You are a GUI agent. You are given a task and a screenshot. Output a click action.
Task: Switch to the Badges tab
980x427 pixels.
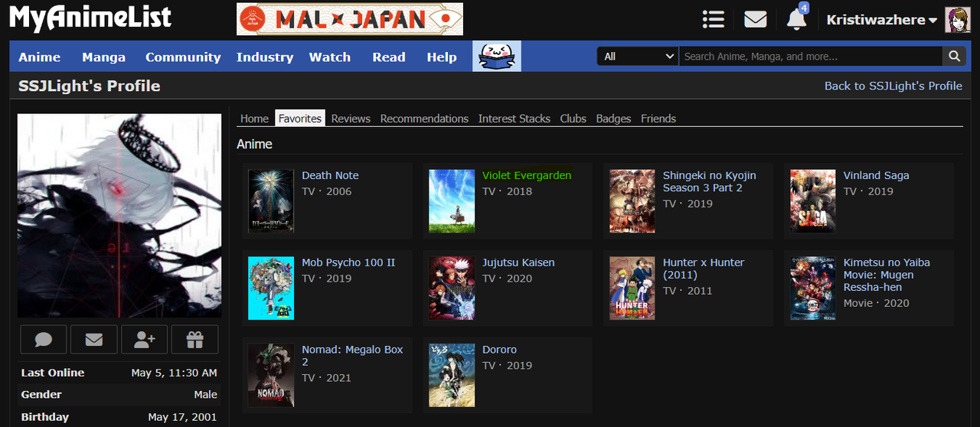click(613, 118)
